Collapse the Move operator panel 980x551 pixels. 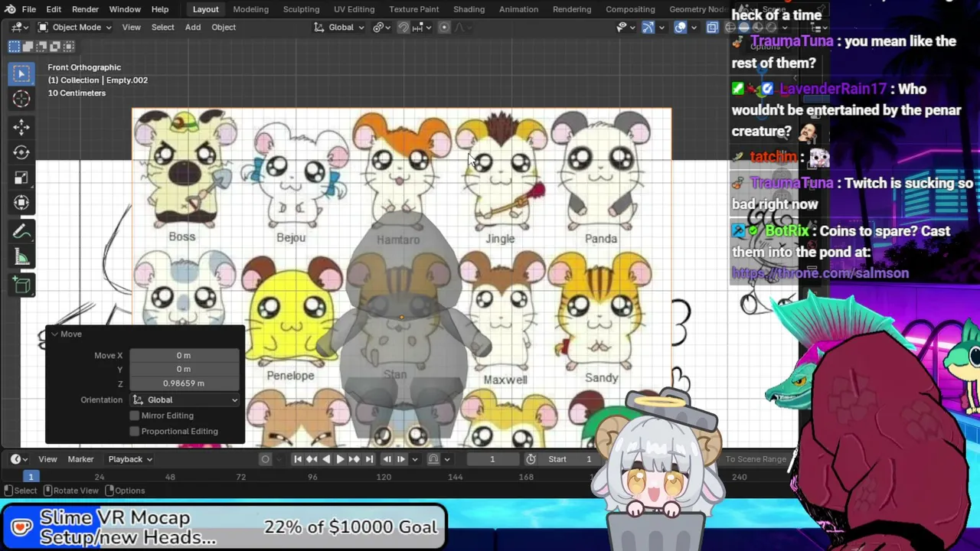click(x=54, y=334)
